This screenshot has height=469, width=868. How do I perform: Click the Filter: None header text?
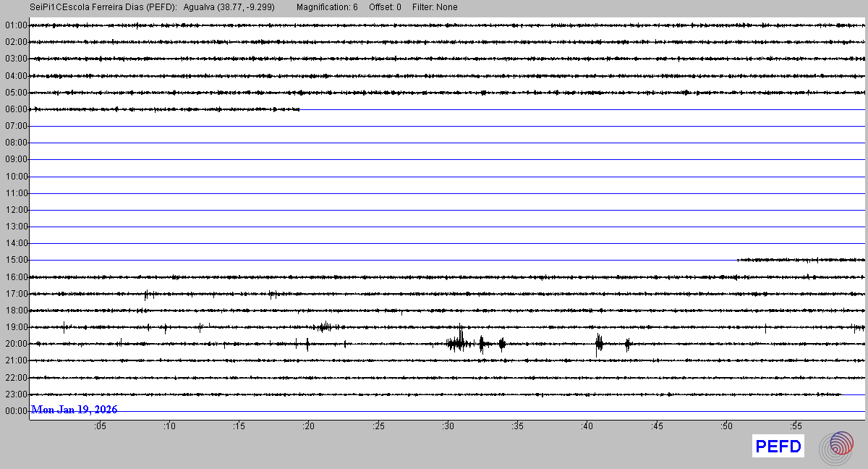click(435, 7)
